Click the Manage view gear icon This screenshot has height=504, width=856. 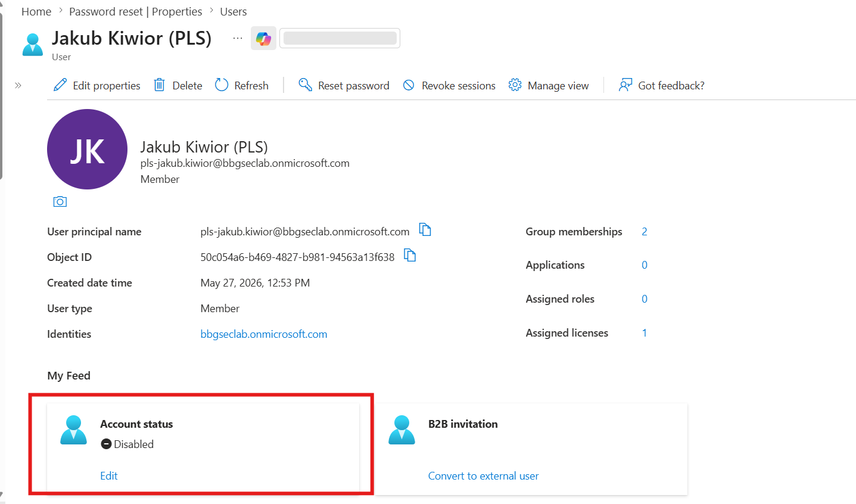515,85
